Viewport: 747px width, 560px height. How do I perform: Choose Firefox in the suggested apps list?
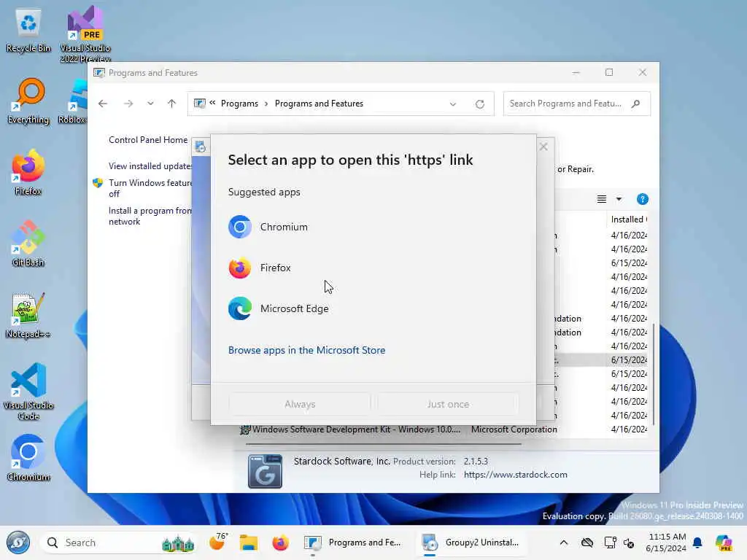tap(373, 268)
